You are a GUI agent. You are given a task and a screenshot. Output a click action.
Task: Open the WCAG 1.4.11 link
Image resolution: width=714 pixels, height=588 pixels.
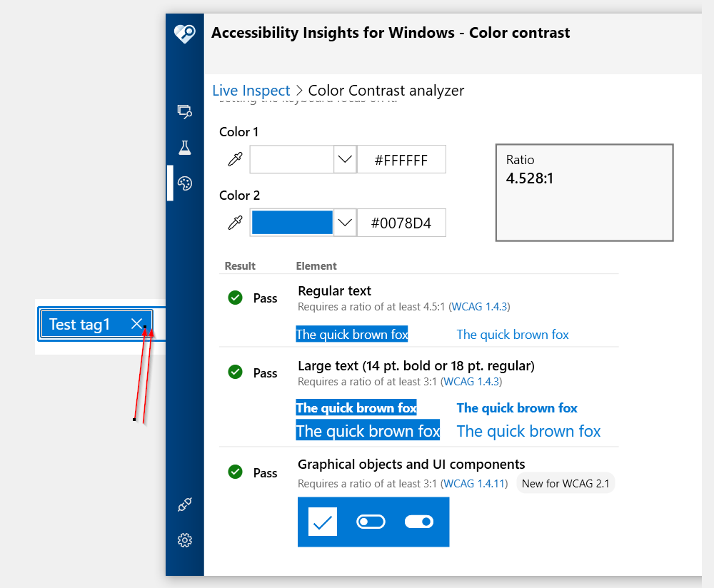coord(474,483)
